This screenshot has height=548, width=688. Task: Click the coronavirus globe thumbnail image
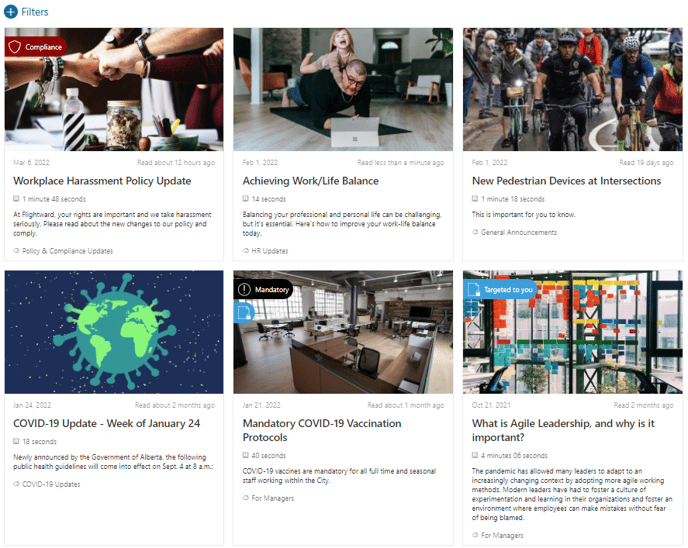pyautogui.click(x=114, y=332)
